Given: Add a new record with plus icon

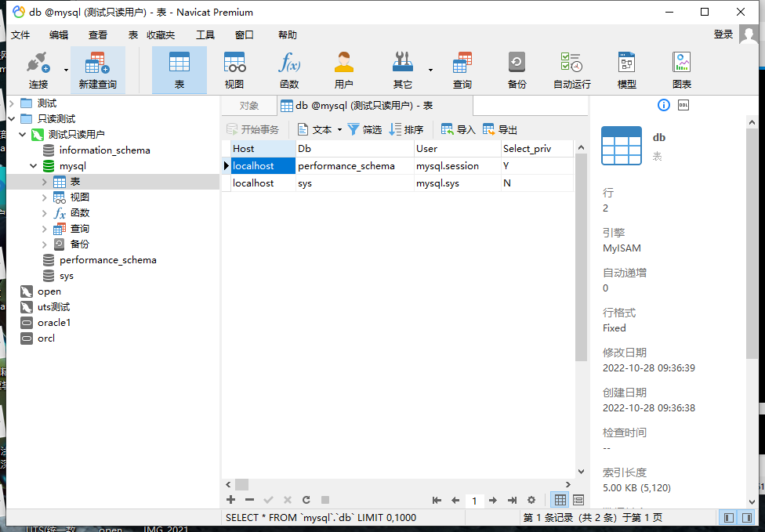Looking at the screenshot, I should coord(230,500).
